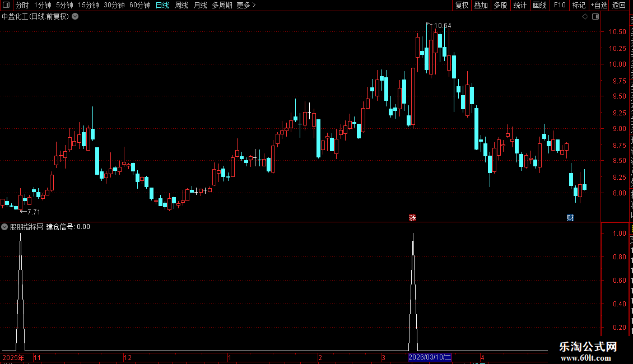Click the 建仓信号: 0.00 indicator value
This screenshot has width=633, height=364.
click(x=68, y=227)
